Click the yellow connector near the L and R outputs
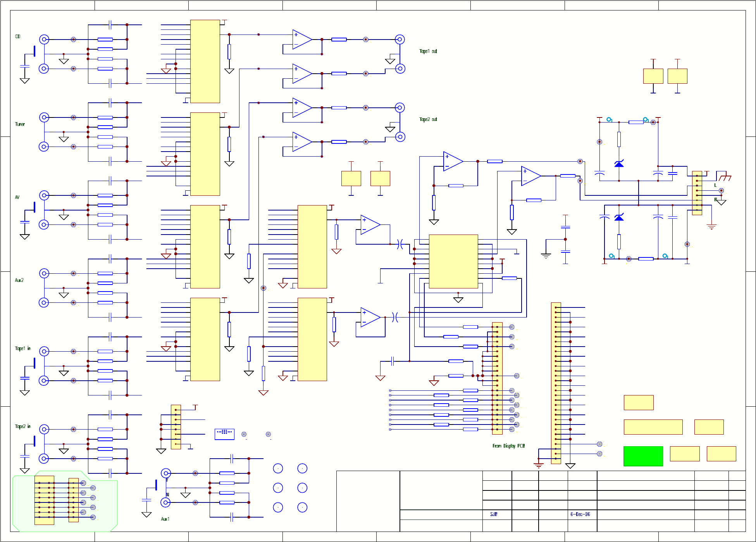 (x=697, y=193)
